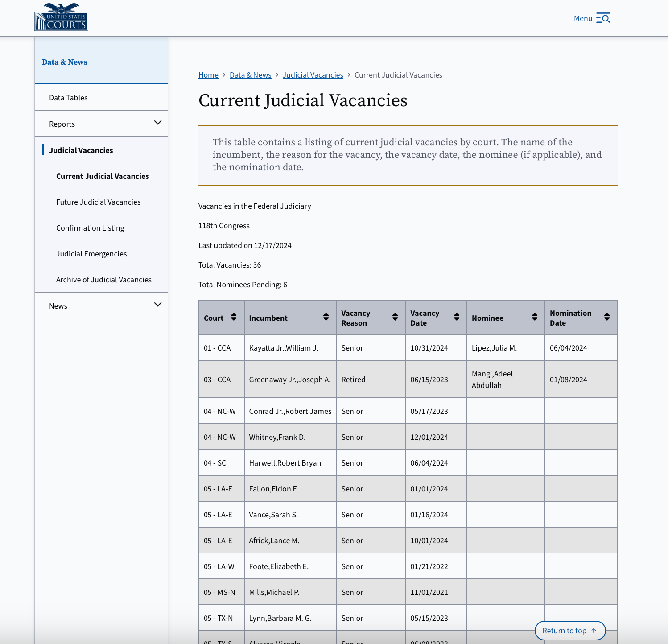Open Confirmation Listing page
Screen dimensions: 668x644
[90, 228]
